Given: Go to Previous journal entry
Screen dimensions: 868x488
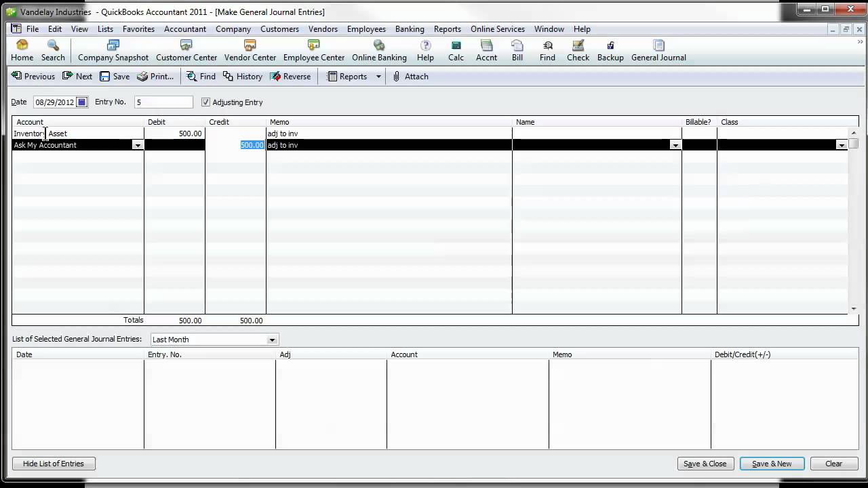Looking at the screenshot, I should click(x=33, y=77).
